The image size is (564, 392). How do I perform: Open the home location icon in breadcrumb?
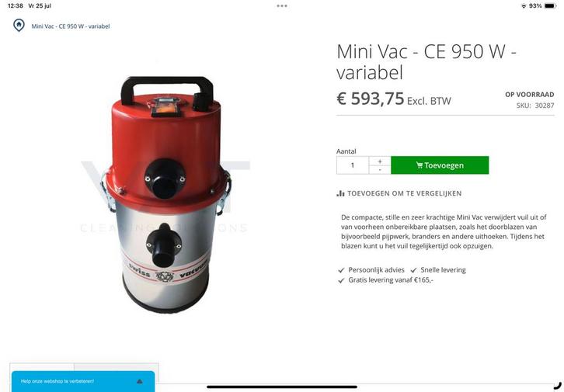(19, 26)
